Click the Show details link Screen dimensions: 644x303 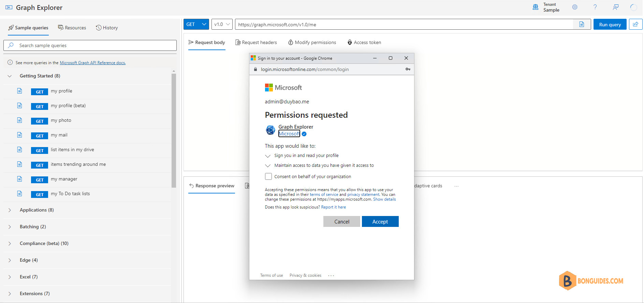coord(384,199)
